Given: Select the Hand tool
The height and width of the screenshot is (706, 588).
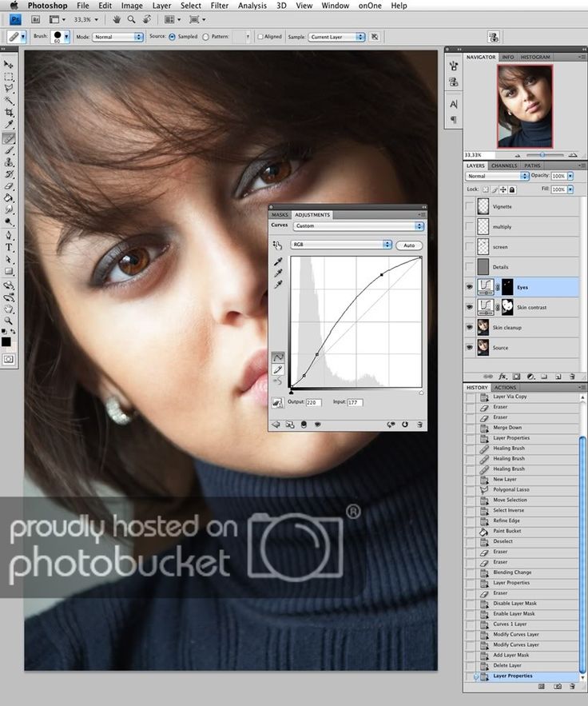Looking at the screenshot, I should (9, 309).
